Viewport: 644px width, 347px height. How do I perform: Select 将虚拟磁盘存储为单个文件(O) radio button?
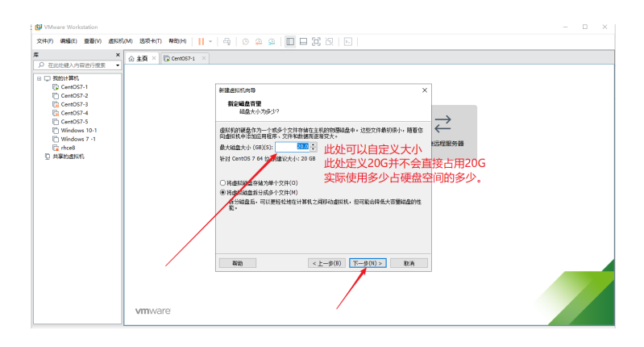222,182
